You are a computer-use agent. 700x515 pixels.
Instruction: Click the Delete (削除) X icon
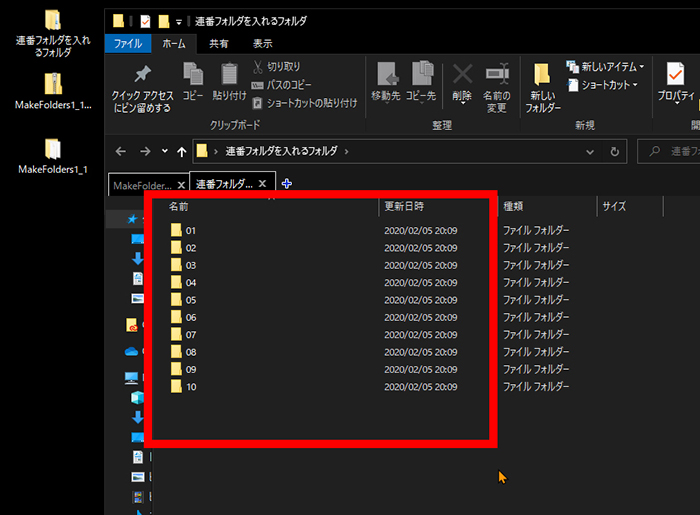point(461,75)
